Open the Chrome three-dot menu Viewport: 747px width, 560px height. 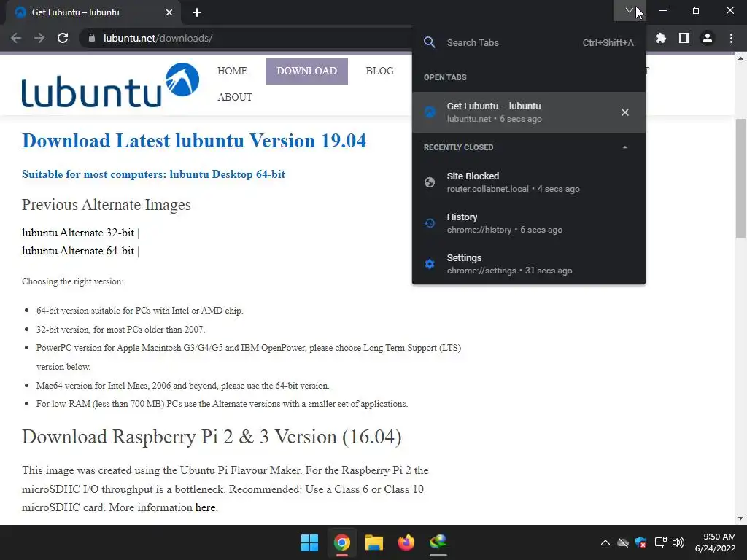[x=731, y=38]
